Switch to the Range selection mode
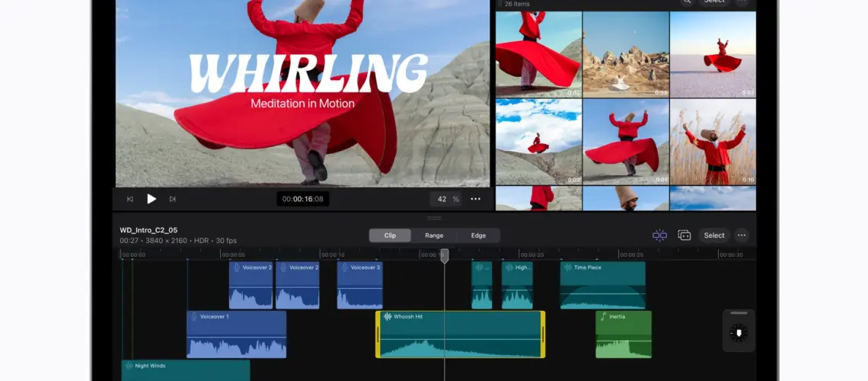Image resolution: width=868 pixels, height=381 pixels. pyautogui.click(x=434, y=235)
